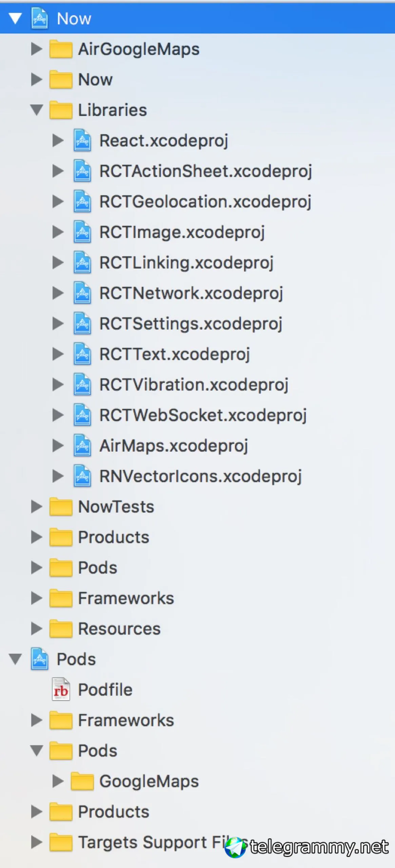Expand the GoogleMaps pod folder
Viewport: 395px width, 868px height.
(x=58, y=781)
